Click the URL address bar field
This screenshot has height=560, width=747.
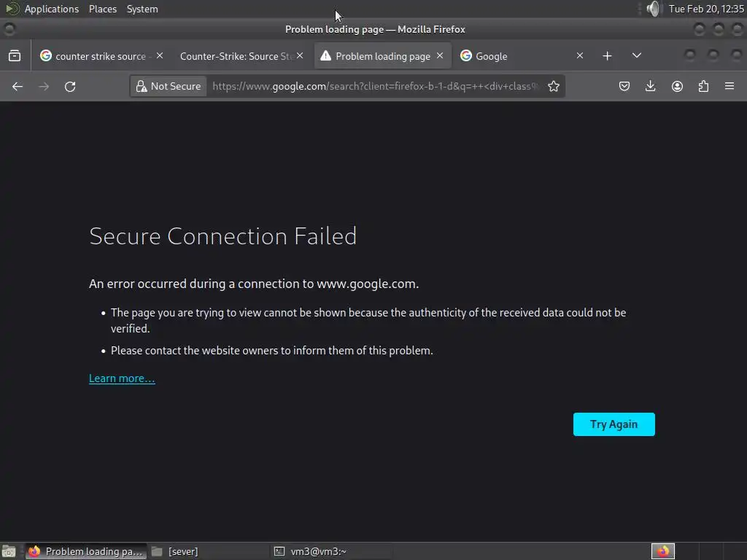coord(372,87)
